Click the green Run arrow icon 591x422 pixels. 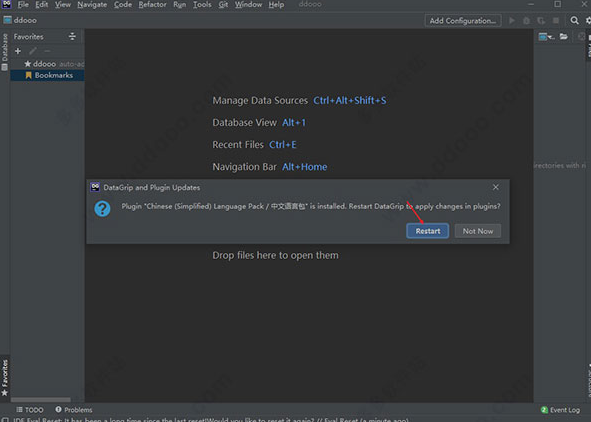coord(512,20)
